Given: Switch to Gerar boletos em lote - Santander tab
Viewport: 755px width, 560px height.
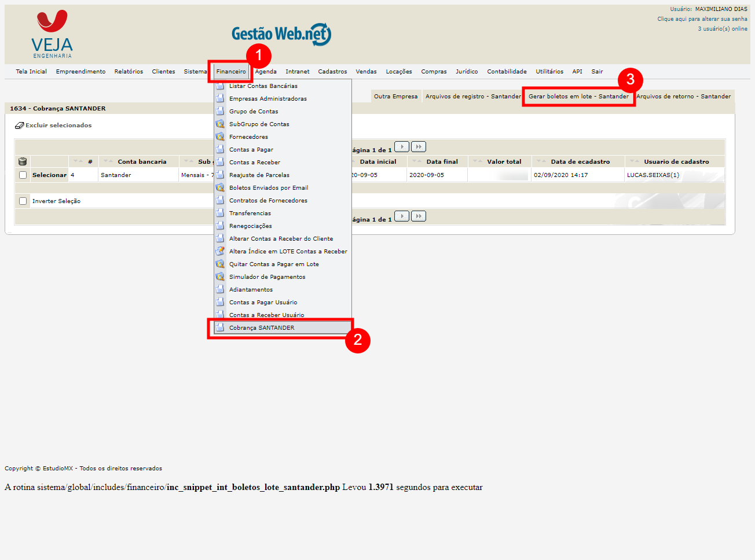Looking at the screenshot, I should [578, 97].
